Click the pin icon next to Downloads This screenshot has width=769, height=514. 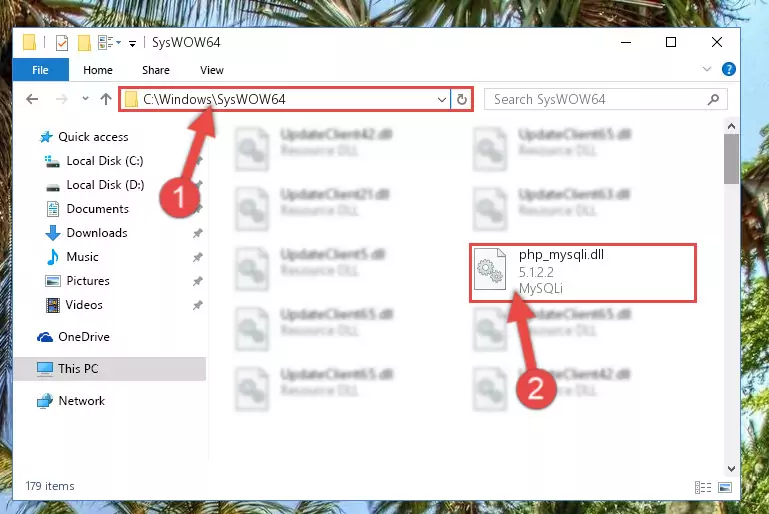coord(198,233)
